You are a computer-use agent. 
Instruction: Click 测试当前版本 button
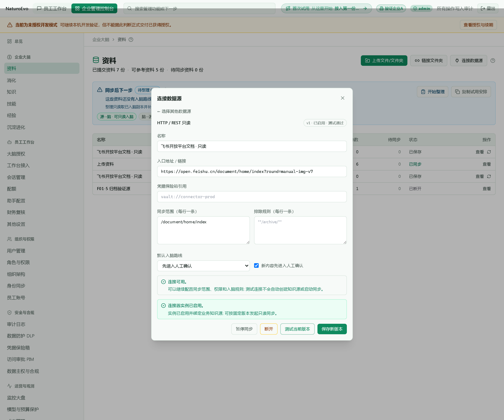coord(297,329)
